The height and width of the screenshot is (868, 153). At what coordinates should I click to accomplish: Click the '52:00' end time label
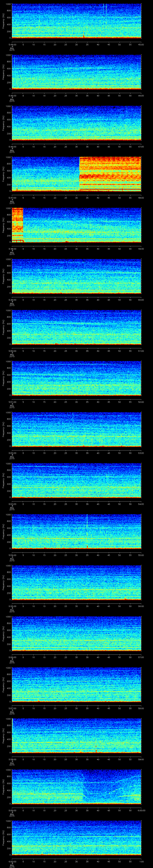tap(141, 402)
